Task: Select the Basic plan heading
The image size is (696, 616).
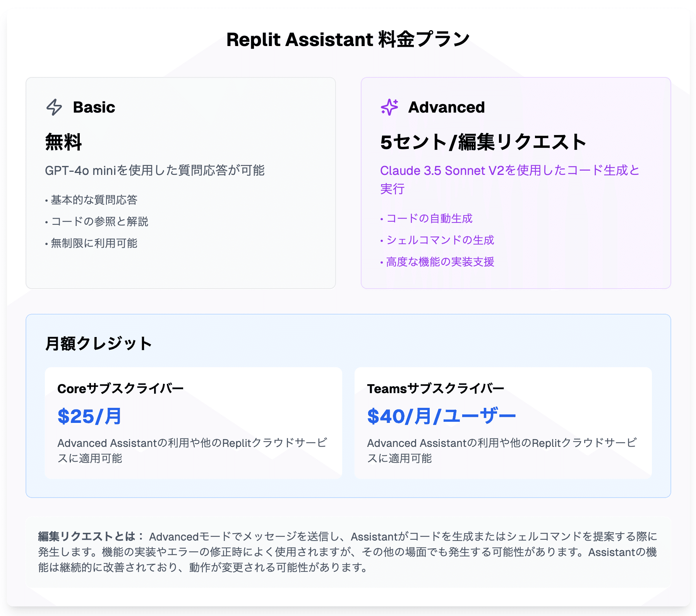Action: tap(94, 107)
